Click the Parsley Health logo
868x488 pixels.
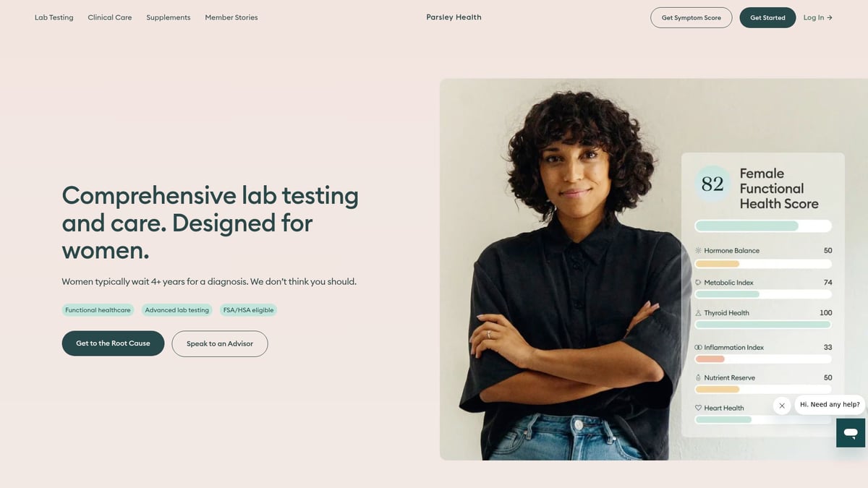click(x=454, y=17)
